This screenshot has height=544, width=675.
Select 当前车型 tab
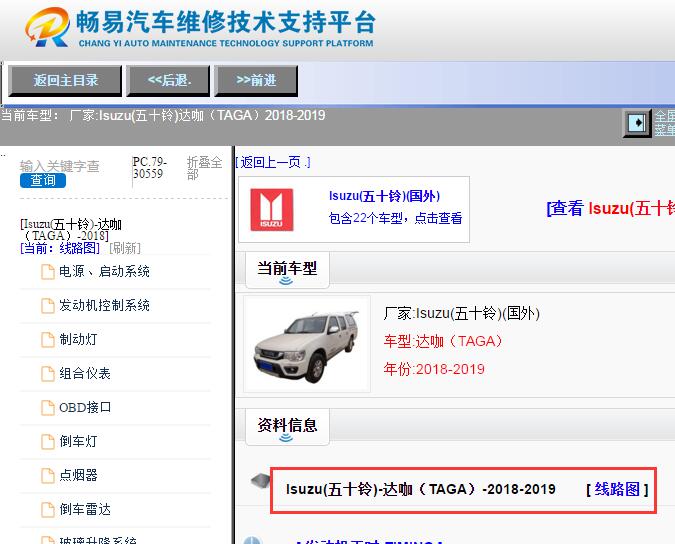point(287,270)
